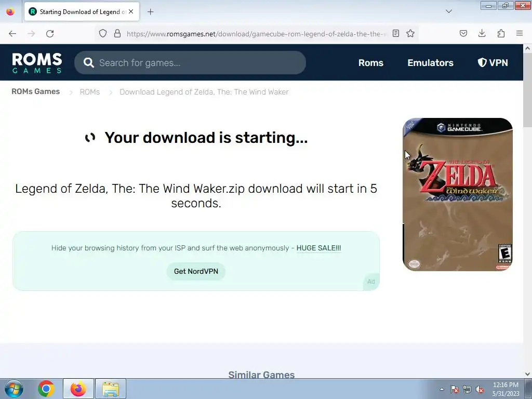Toggle reader view icon in address bar

pos(395,34)
